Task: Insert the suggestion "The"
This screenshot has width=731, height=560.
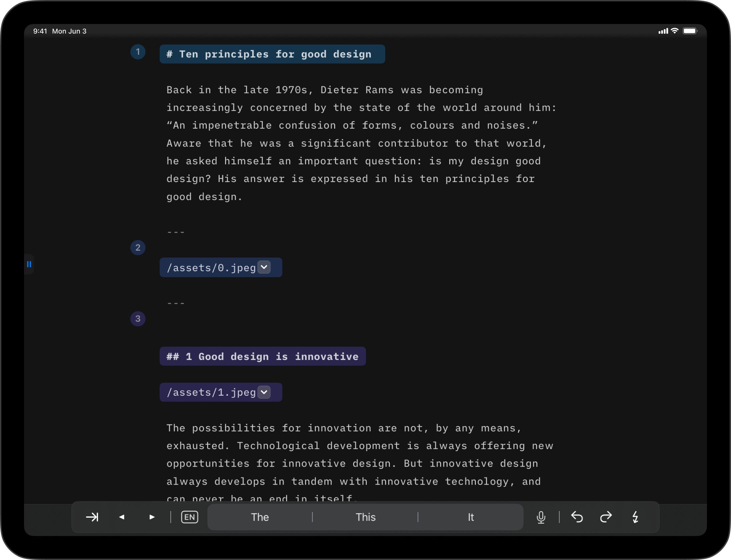Action: click(260, 517)
